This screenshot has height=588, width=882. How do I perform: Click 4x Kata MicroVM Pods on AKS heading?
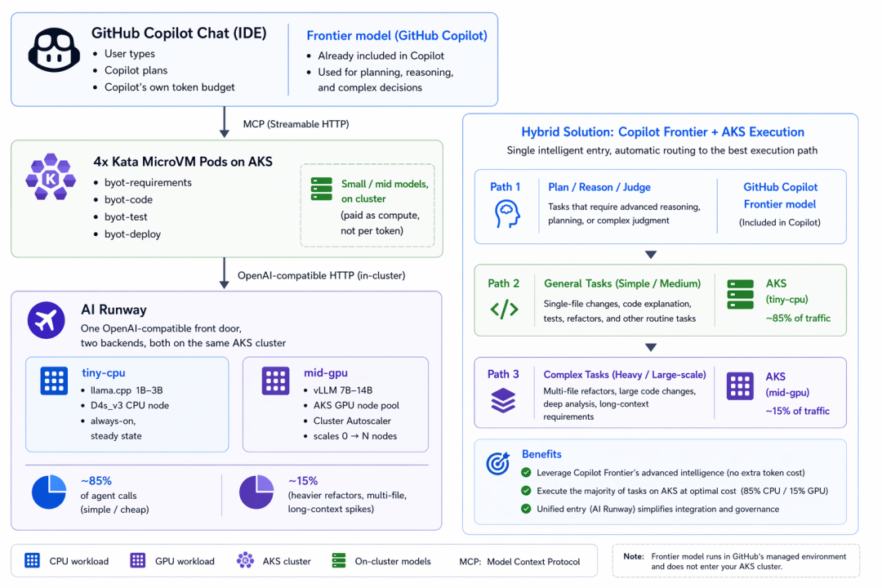pyautogui.click(x=183, y=162)
